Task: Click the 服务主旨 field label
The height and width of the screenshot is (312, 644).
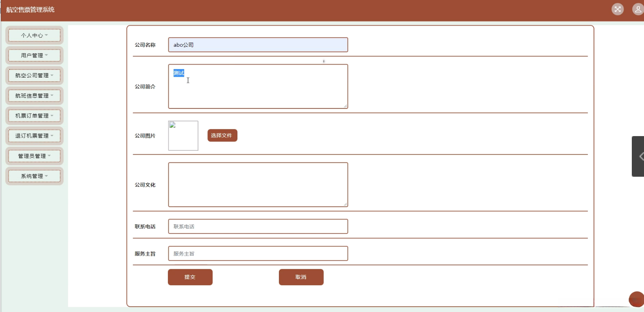Action: (x=145, y=254)
